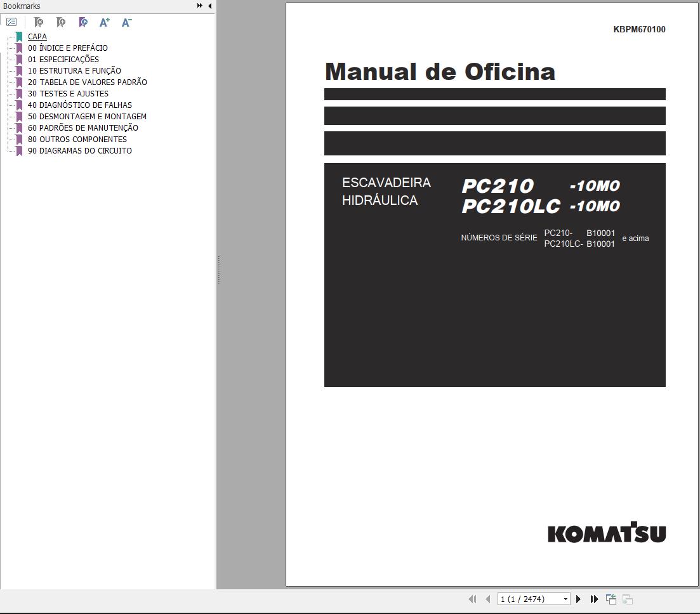Collapse the Bookmarks panel with the left arrow
The height and width of the screenshot is (614, 700).
210,6
